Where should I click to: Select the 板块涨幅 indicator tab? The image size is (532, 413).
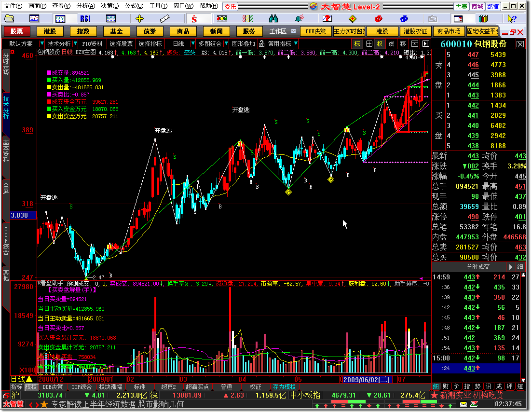point(110,387)
